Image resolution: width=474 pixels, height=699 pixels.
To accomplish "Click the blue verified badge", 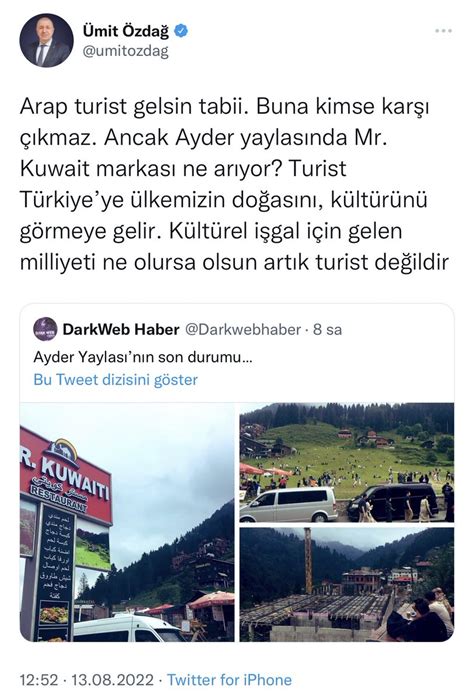I will 181,31.
